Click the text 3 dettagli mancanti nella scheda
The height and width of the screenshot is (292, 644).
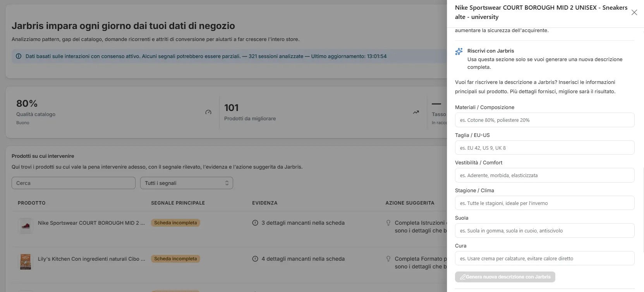coord(303,223)
